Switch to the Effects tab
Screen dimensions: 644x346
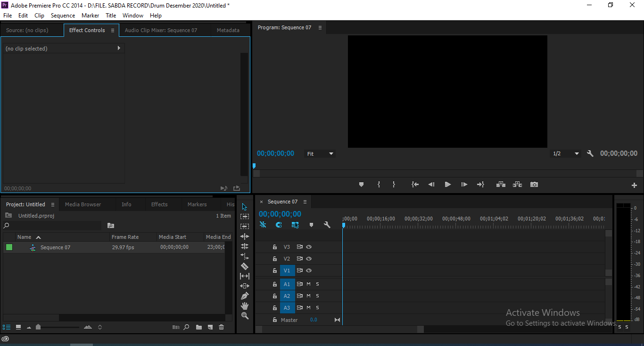coord(159,204)
